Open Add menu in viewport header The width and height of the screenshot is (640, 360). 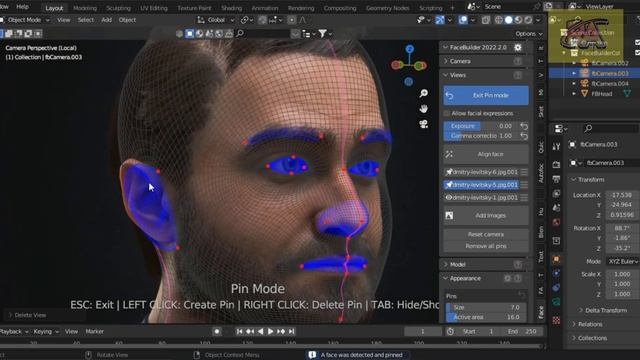(107, 20)
